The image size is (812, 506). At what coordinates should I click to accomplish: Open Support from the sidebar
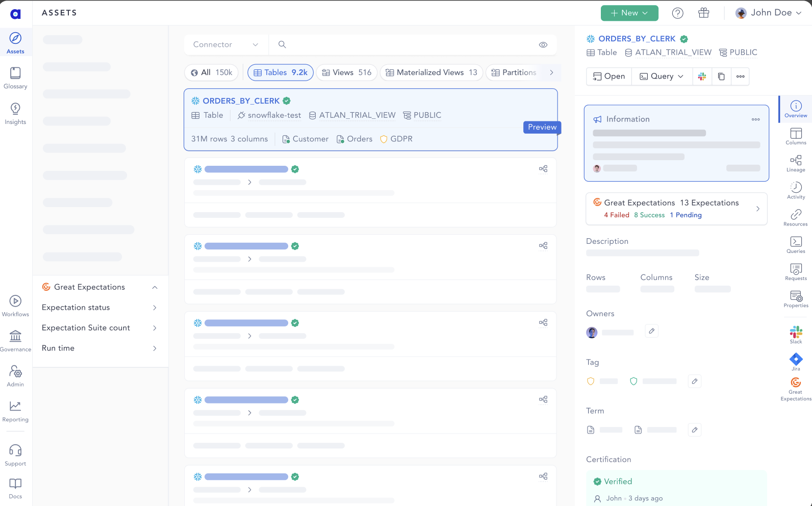(x=16, y=456)
